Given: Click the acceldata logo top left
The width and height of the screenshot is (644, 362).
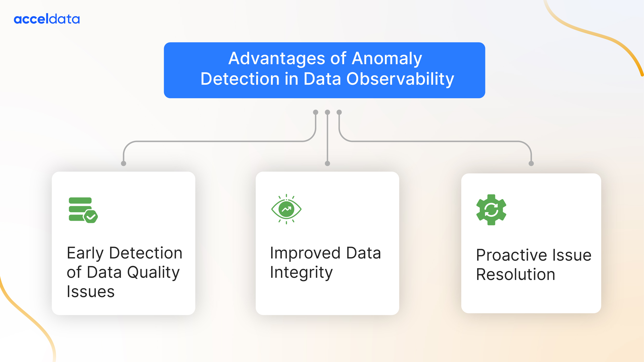Looking at the screenshot, I should (47, 19).
